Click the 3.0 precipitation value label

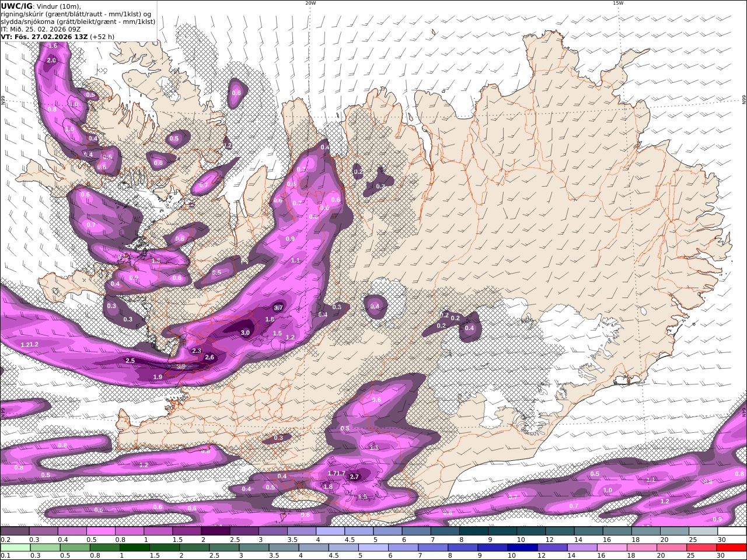pos(245,332)
